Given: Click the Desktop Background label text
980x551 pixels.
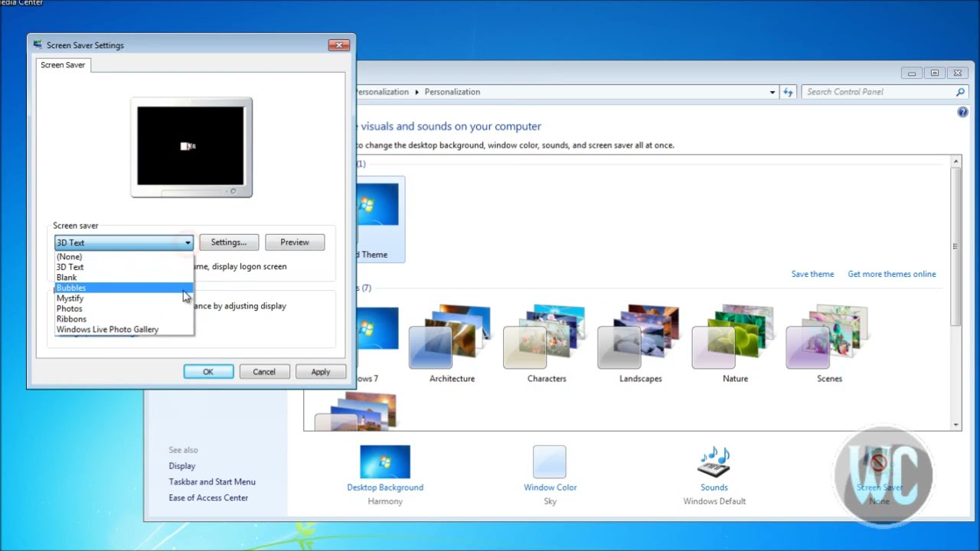Looking at the screenshot, I should [x=385, y=487].
